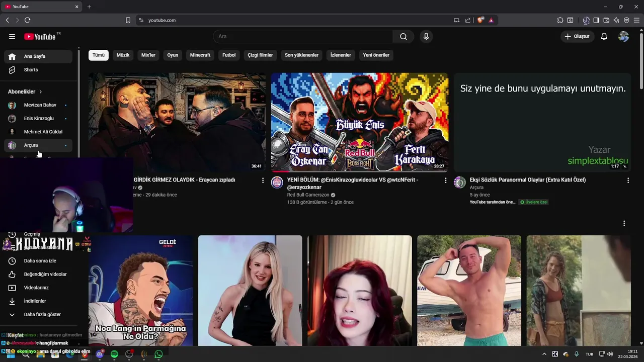Open Mehmet Ali Güldal channel subscription
This screenshot has width=644, height=362.
coord(38,132)
